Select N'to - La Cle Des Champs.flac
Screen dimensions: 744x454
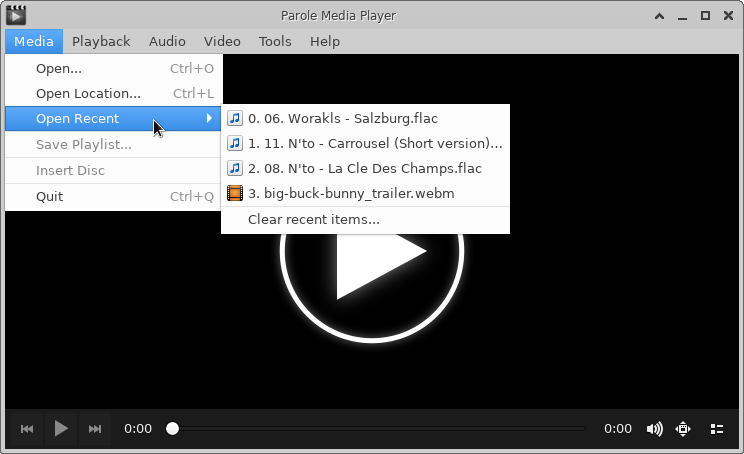click(x=365, y=168)
